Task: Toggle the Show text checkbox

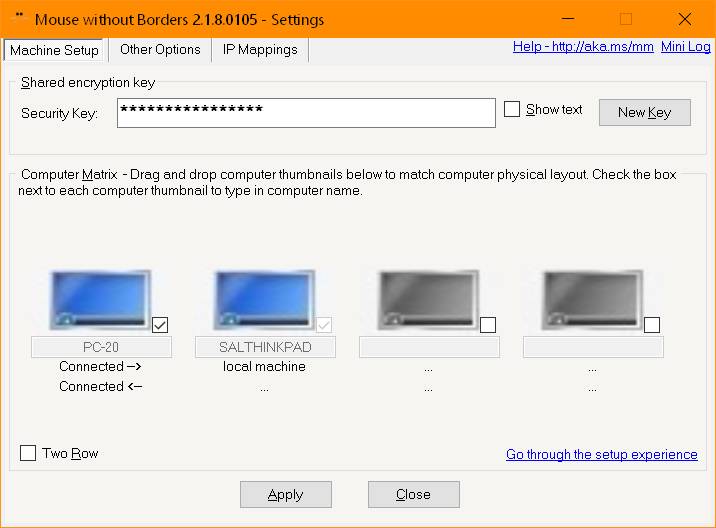Action: 512,110
